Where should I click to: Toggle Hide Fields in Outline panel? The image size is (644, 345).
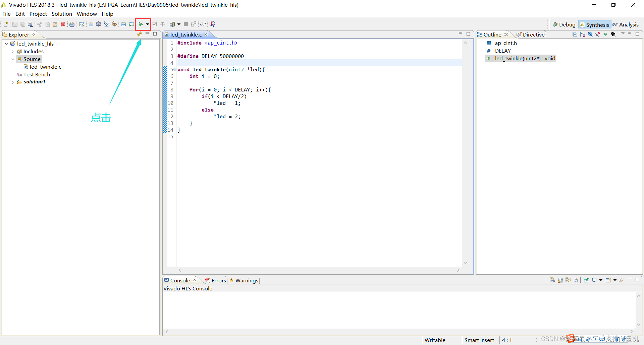590,34
